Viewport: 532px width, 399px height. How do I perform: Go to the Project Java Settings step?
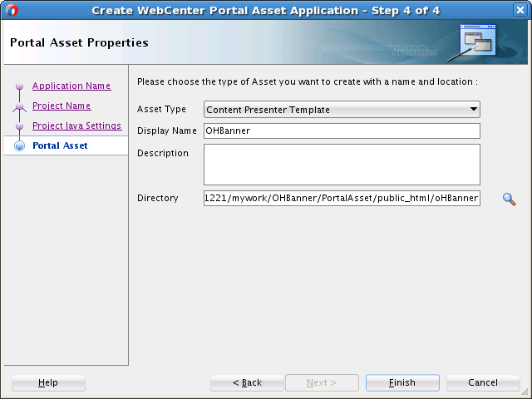tap(76, 126)
